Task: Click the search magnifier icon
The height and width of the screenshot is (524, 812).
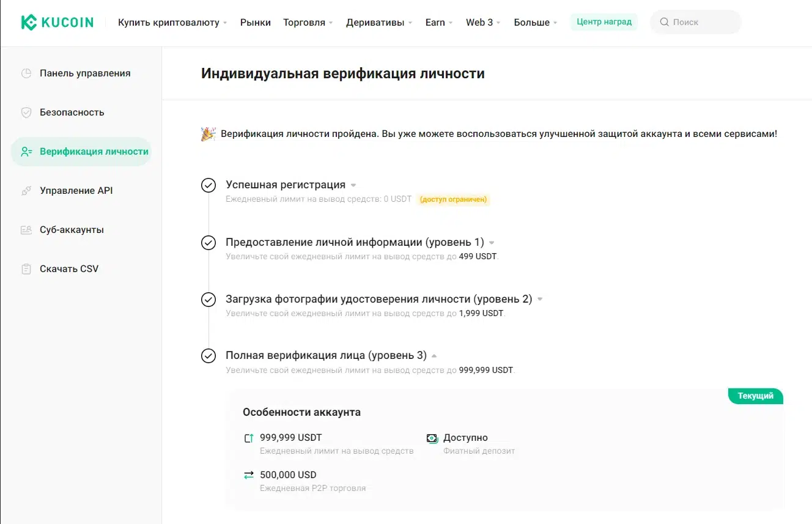Action: pyautogui.click(x=664, y=22)
